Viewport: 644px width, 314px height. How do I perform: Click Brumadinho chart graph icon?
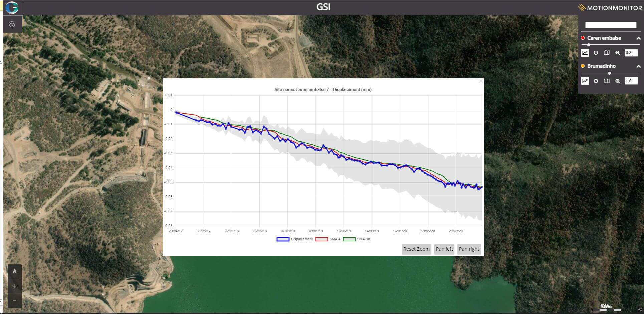(x=585, y=81)
